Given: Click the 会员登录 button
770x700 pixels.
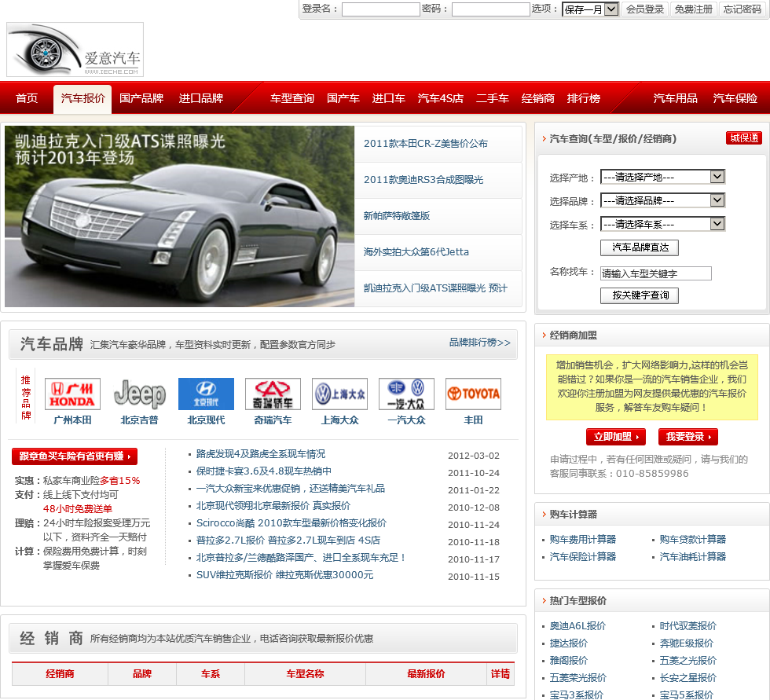Looking at the screenshot, I should pyautogui.click(x=645, y=9).
